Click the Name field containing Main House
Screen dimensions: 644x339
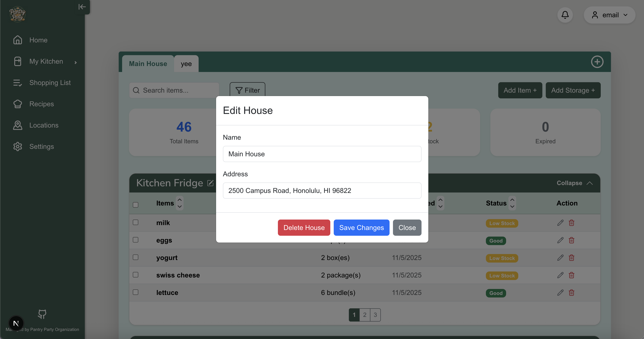(322, 154)
